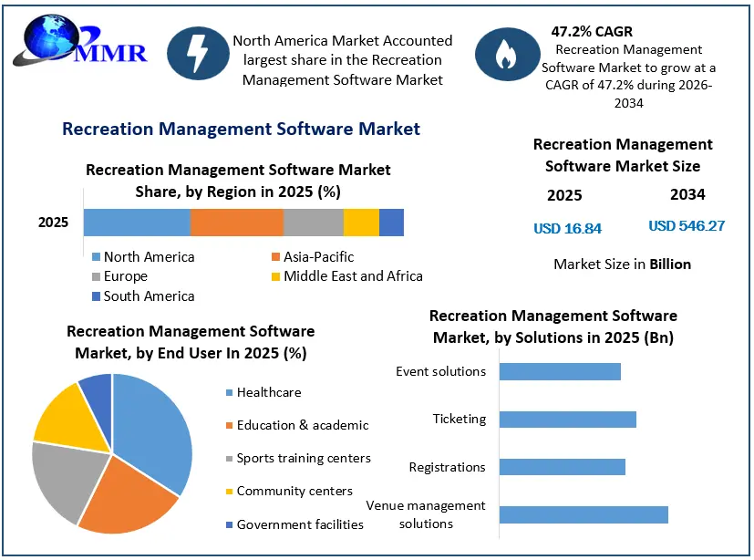The image size is (754, 560).
Task: Select the orange Asia-Pacific bar segment
Action: (x=237, y=223)
